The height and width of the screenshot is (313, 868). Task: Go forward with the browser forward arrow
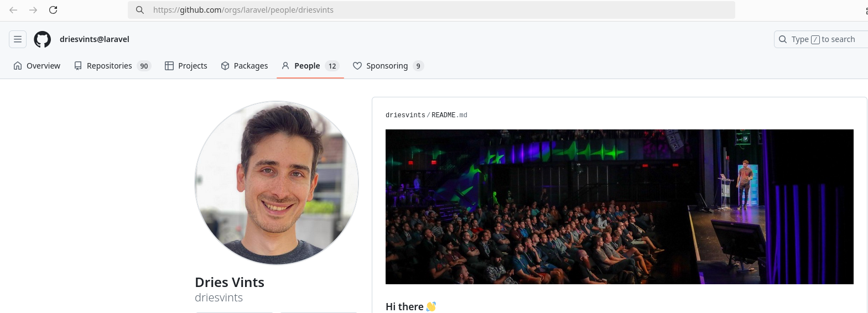click(33, 10)
